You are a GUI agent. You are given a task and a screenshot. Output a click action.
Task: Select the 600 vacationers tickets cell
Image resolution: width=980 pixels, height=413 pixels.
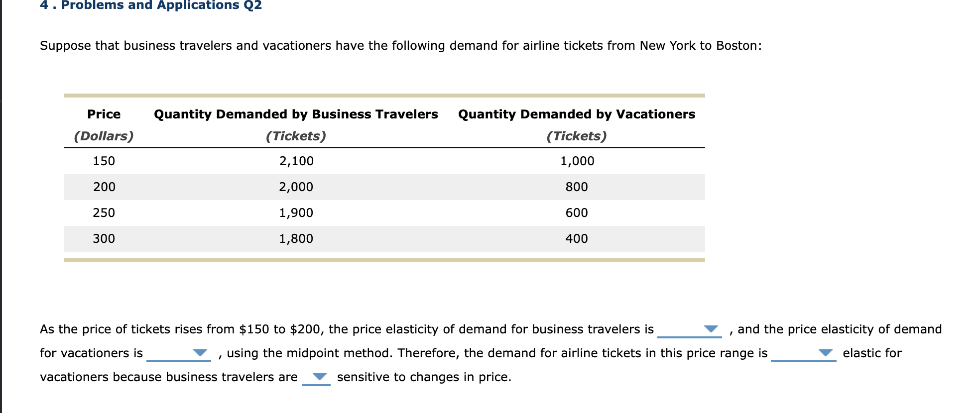coord(577,213)
